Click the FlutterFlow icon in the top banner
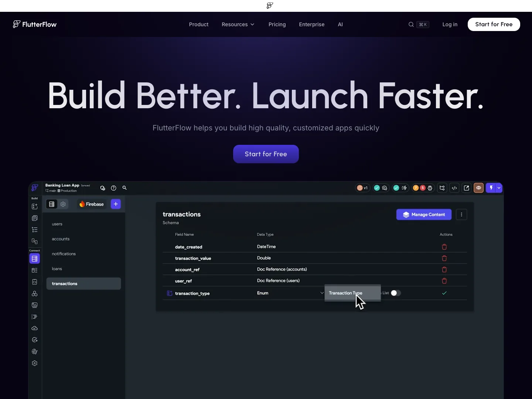Viewport: 532px width, 399px height. point(270,6)
